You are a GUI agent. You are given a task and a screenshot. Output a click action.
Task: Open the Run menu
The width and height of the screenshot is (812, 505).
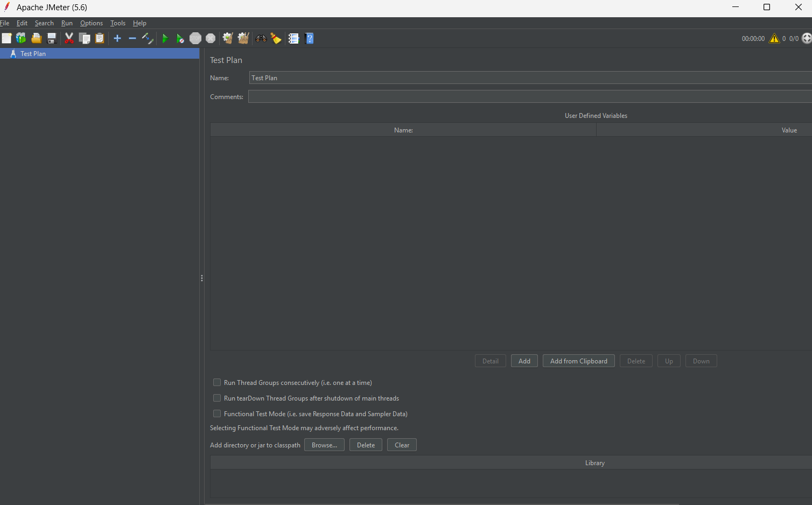[67, 23]
